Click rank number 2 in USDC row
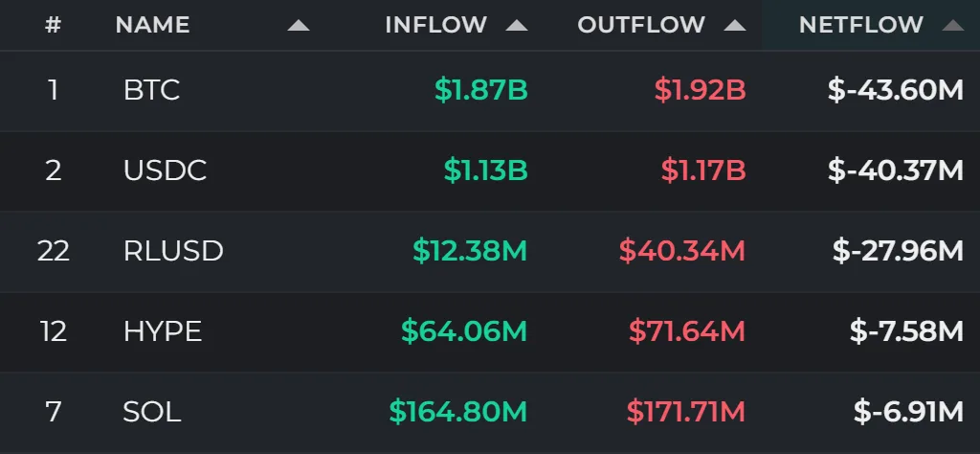 [54, 170]
